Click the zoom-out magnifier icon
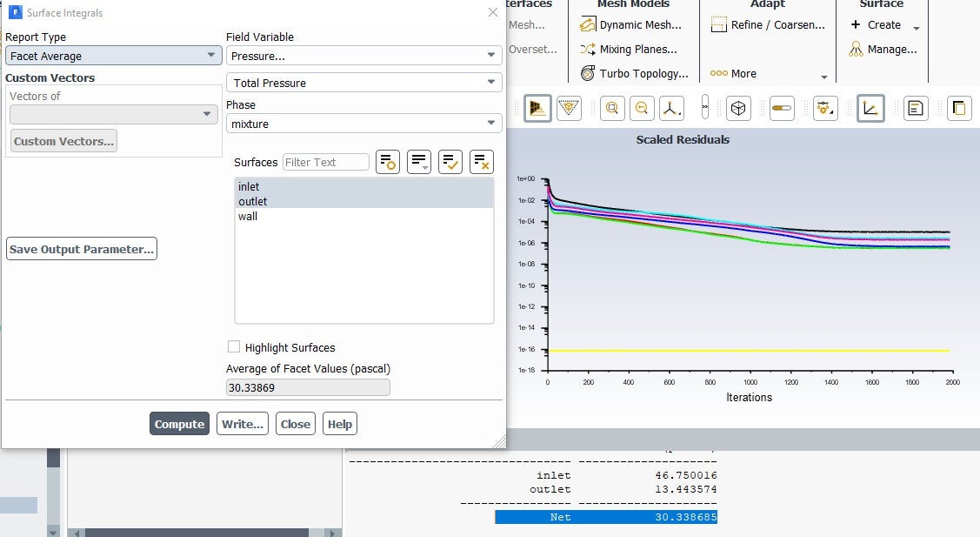This screenshot has height=537, width=980. point(641,108)
